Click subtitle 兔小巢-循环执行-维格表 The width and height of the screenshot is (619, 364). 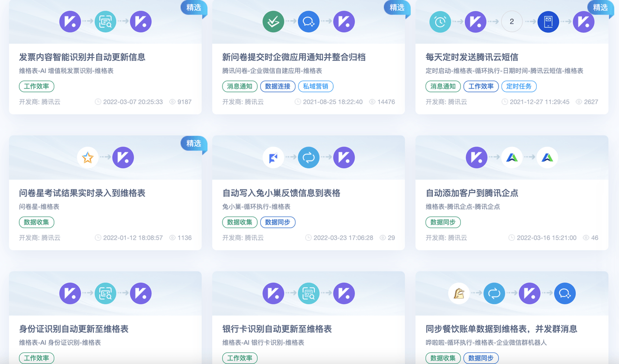click(x=256, y=206)
